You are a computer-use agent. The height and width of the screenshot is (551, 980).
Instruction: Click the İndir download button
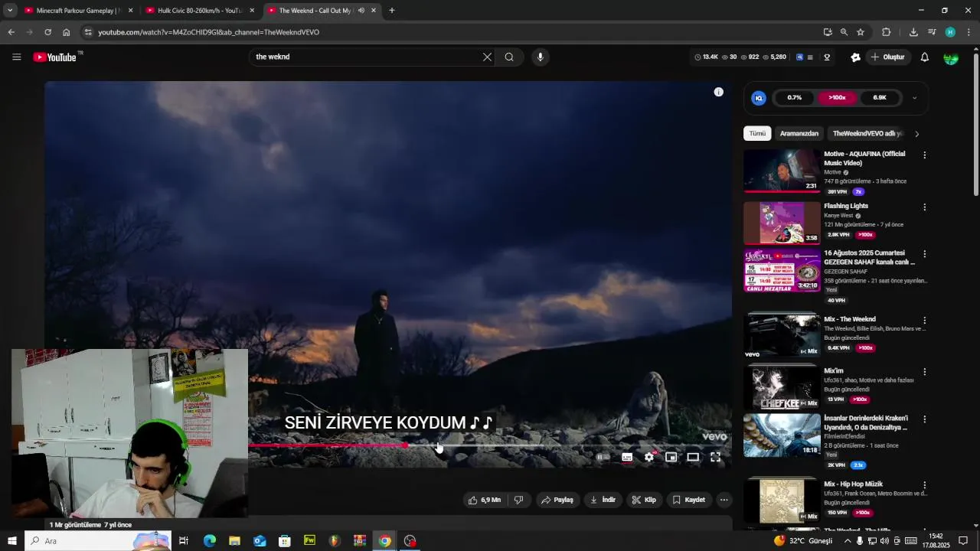click(x=603, y=500)
